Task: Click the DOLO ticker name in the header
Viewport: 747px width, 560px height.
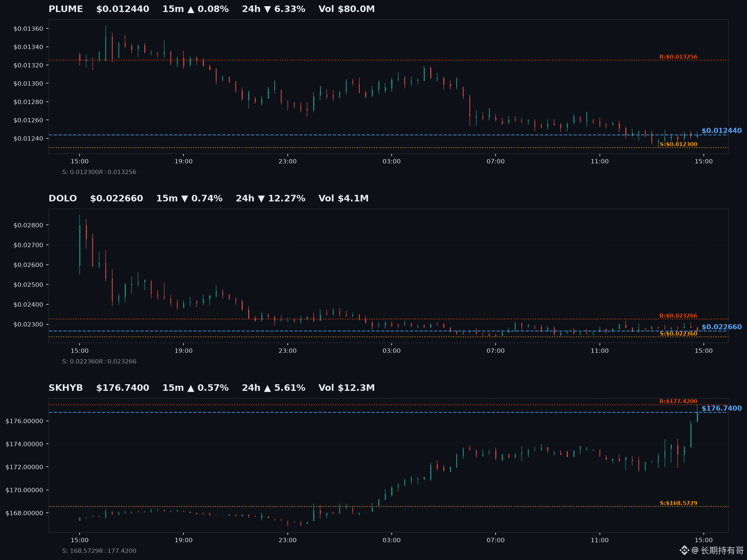Action: [x=63, y=198]
